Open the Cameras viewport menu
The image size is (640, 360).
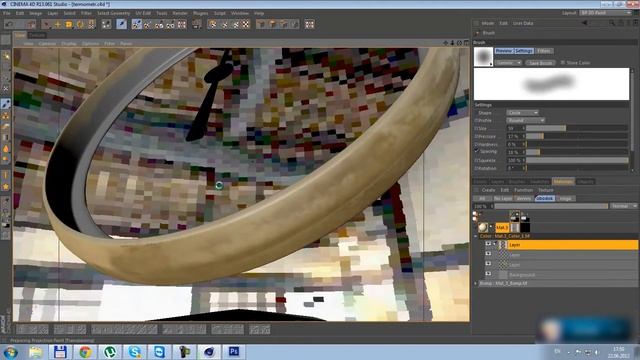[47, 43]
